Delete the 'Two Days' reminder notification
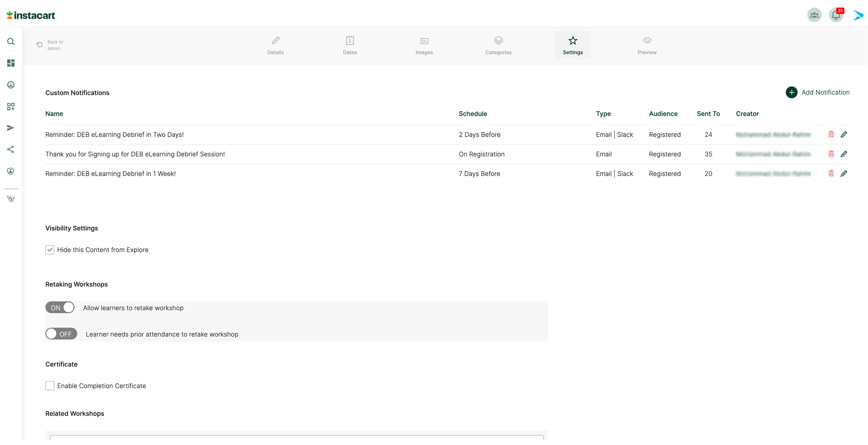 [831, 134]
